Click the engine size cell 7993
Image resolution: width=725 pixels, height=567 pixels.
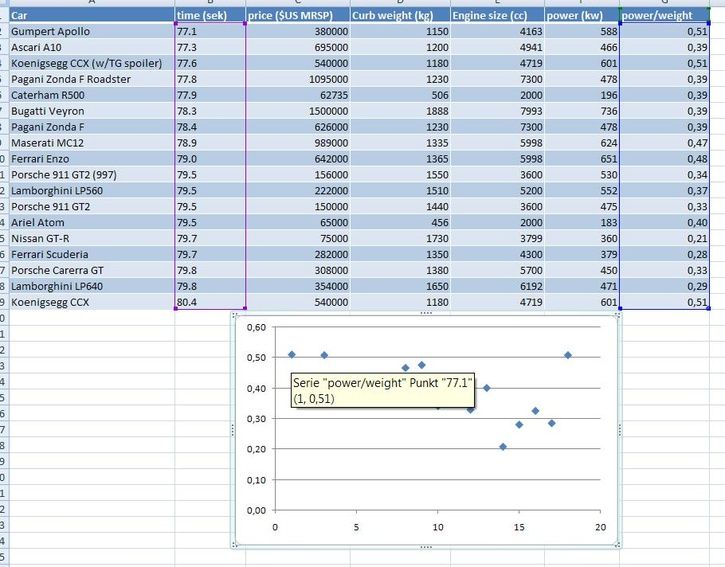click(496, 111)
